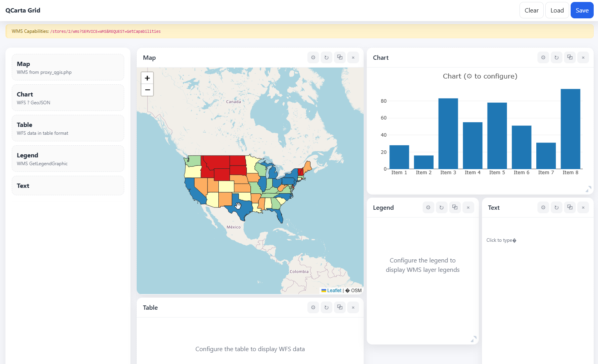598x364 pixels.
Task: Close the Table panel
Action: (x=353, y=307)
